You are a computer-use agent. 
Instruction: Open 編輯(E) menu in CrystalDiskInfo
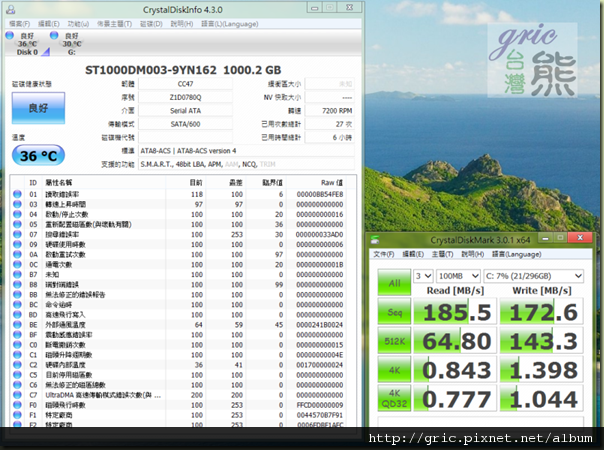(x=49, y=24)
